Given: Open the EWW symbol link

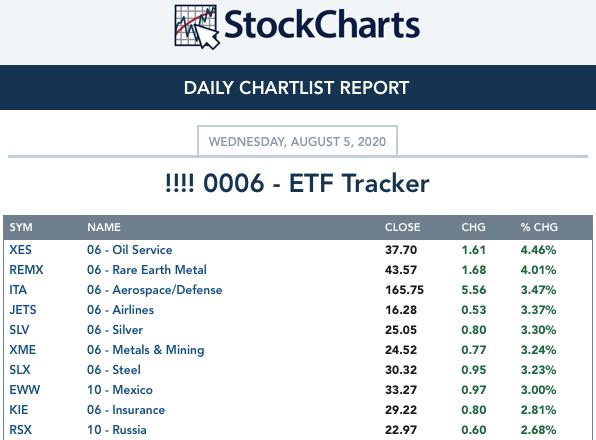Looking at the screenshot, I should click(24, 390).
